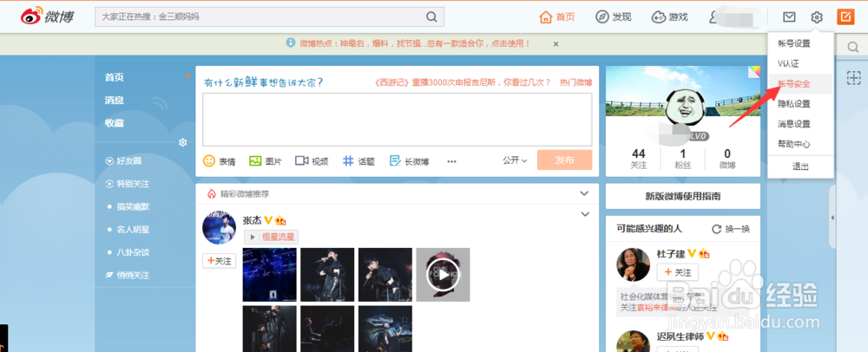
Task: Open the Games (游戏) nav item
Action: (x=669, y=16)
